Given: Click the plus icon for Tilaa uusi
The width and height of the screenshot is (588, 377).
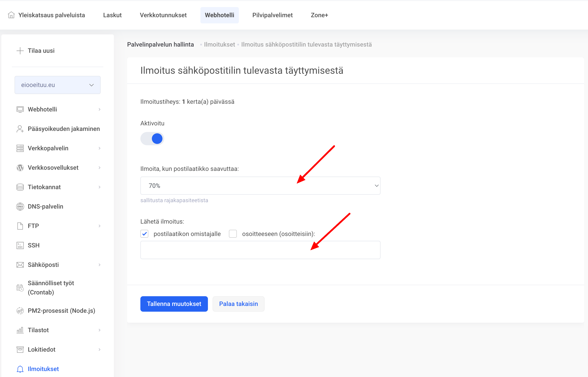Looking at the screenshot, I should 20,51.
